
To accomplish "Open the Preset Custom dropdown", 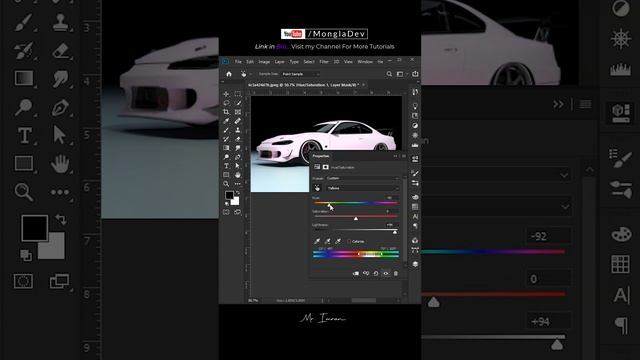I will (x=362, y=178).
